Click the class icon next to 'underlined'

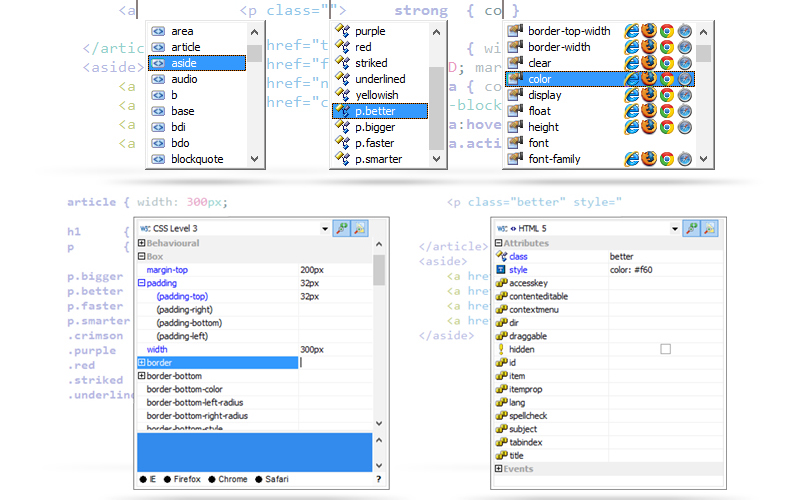tap(342, 79)
